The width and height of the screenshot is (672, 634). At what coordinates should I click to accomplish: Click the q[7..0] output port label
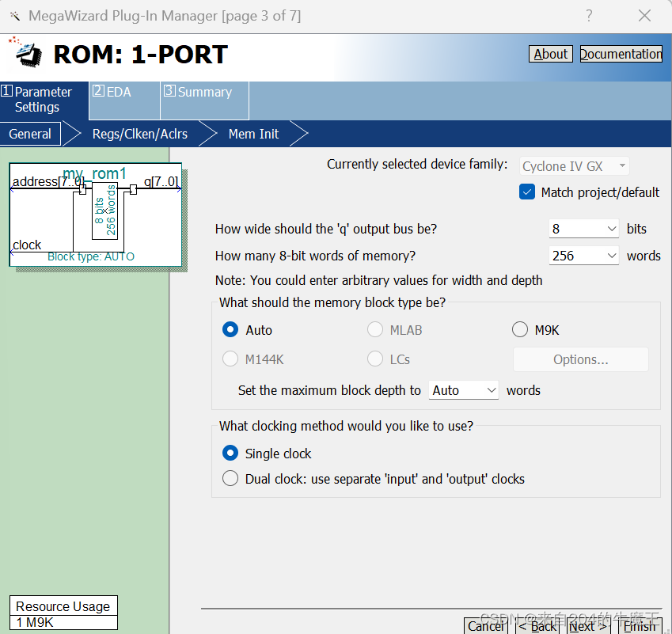[161, 181]
